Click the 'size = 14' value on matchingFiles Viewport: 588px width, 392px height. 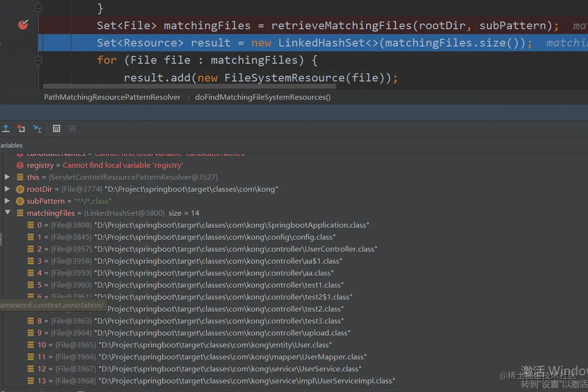pyautogui.click(x=184, y=213)
